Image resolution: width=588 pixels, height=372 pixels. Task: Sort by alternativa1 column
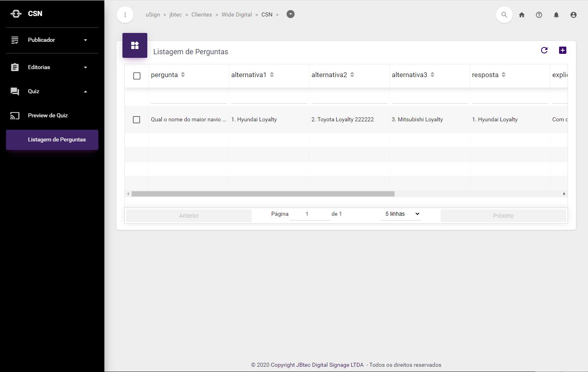point(272,75)
